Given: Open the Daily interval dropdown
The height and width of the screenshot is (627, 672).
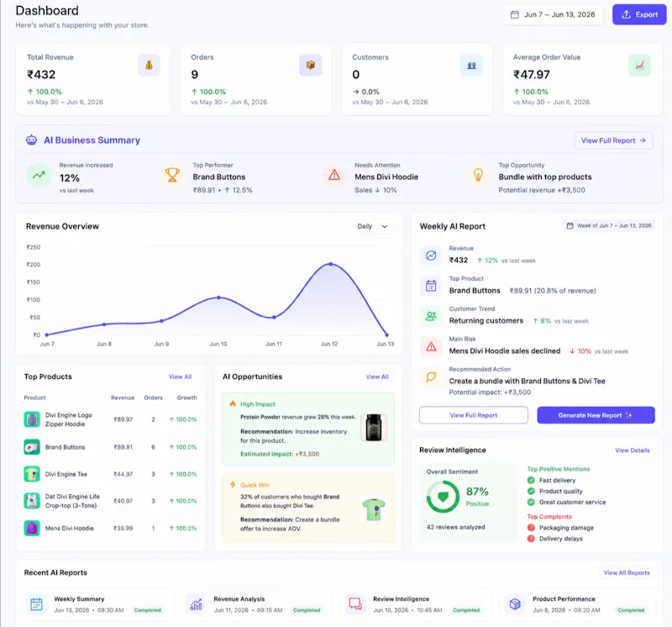Looking at the screenshot, I should [x=372, y=226].
